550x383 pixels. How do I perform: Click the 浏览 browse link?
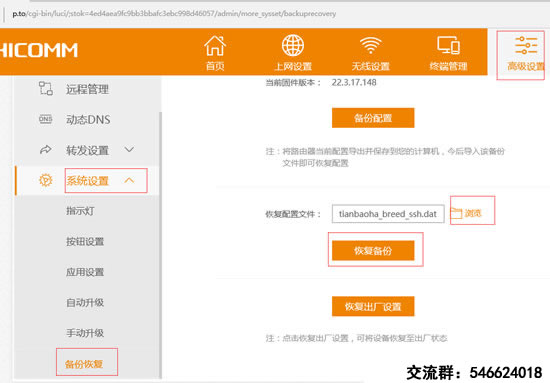pyautogui.click(x=473, y=213)
